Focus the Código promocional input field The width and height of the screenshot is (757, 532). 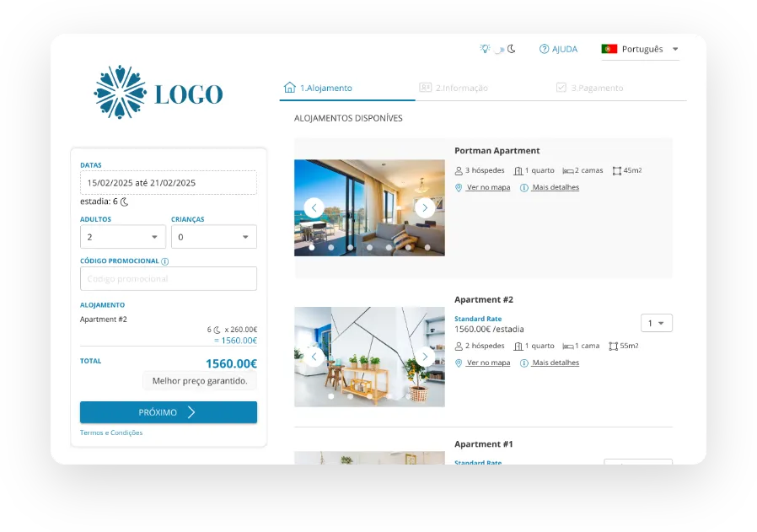(169, 278)
